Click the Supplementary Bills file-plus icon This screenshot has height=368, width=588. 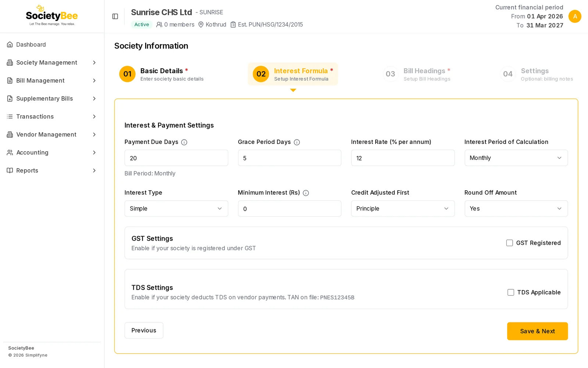[10, 99]
